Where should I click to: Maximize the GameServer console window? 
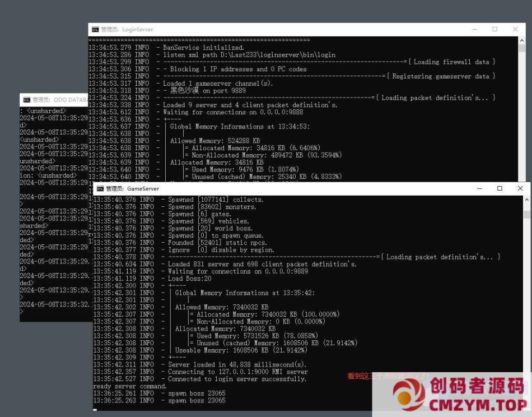(x=500, y=188)
